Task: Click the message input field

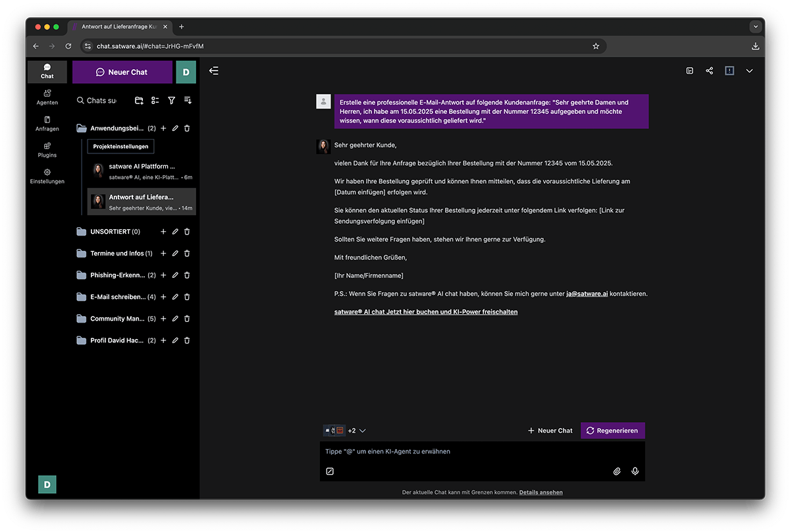Action: point(483,452)
